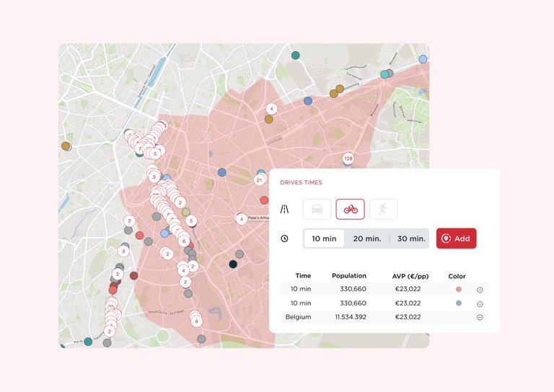This screenshot has height=392, width=554.
Task: Choose the 10 min time option
Action: [324, 239]
